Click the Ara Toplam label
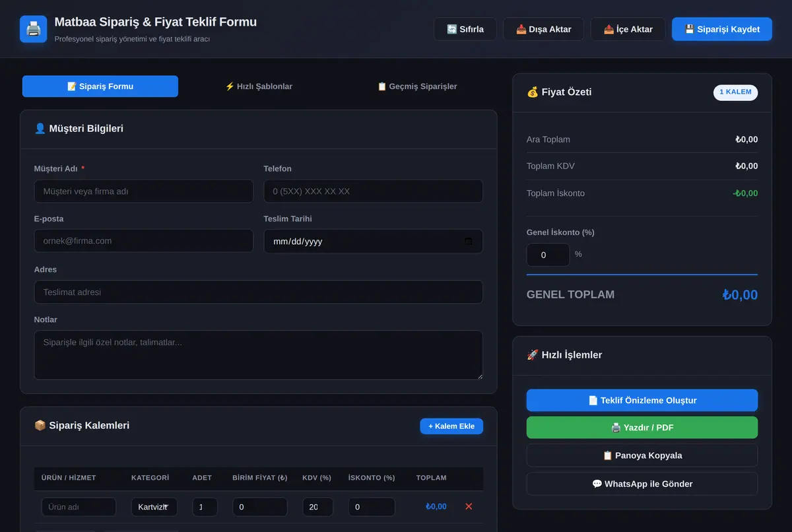Image resolution: width=792 pixels, height=532 pixels. pyautogui.click(x=548, y=139)
